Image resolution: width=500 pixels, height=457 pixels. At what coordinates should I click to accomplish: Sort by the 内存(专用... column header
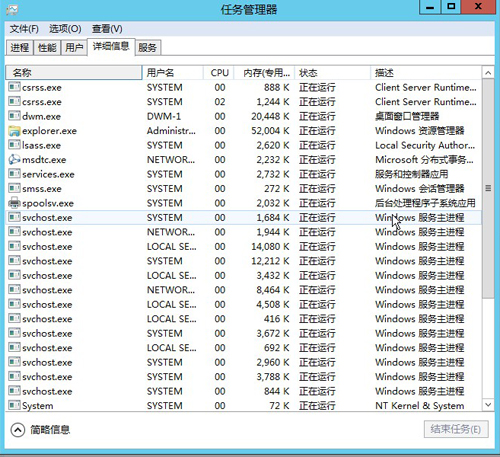tap(264, 73)
